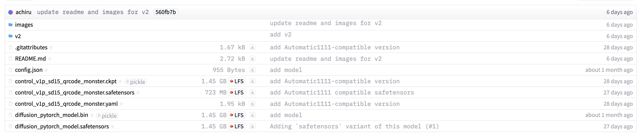This screenshot has width=644, height=136.
Task: Open the safetensors variant commit (#1)
Action: 354,126
